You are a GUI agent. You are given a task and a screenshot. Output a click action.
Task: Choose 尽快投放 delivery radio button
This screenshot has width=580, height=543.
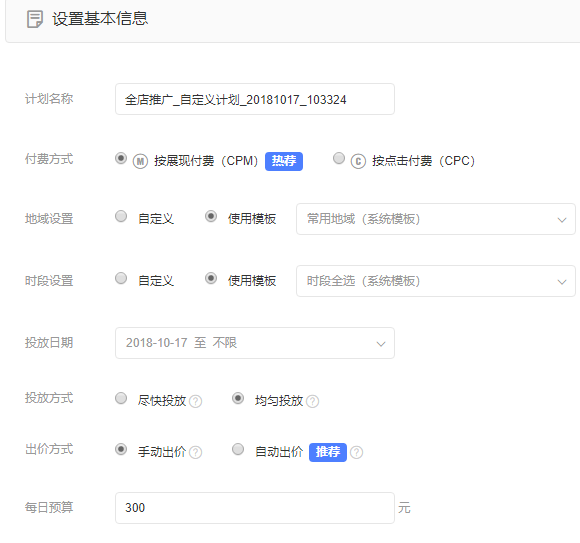click(121, 398)
